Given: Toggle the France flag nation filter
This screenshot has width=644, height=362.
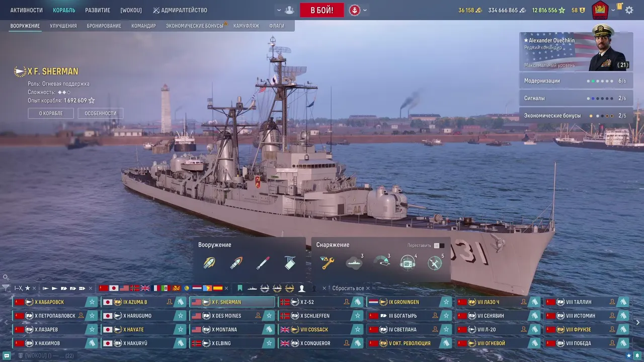Looking at the screenshot, I should pyautogui.click(x=156, y=288).
